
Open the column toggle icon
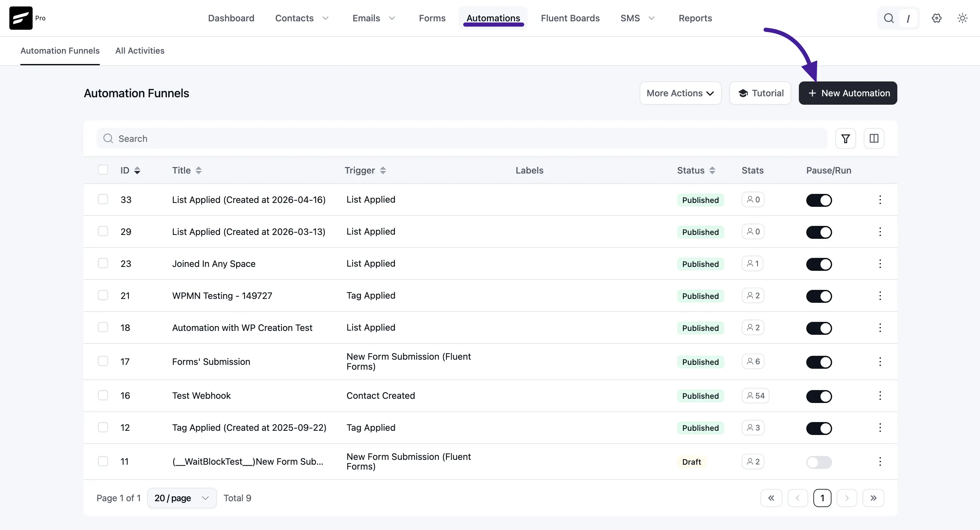coord(874,139)
